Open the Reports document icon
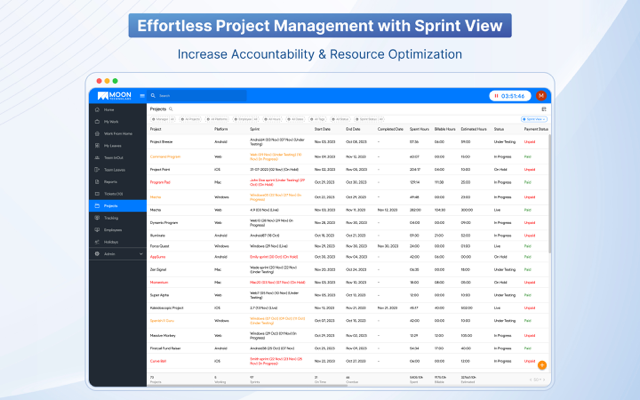The height and width of the screenshot is (400, 640). coord(97,182)
